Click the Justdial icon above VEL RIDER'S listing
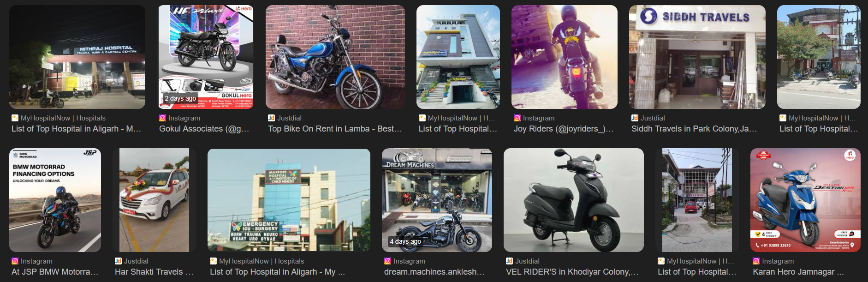This screenshot has height=282, width=868. point(509,261)
